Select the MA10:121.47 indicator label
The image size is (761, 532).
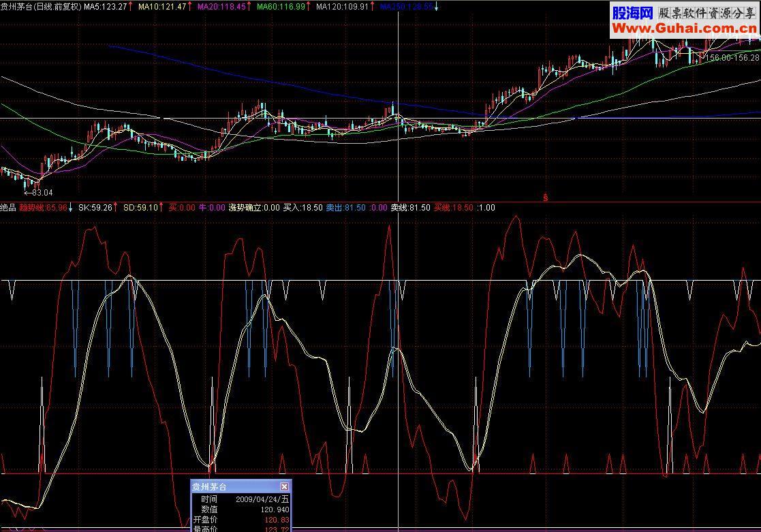click(162, 6)
